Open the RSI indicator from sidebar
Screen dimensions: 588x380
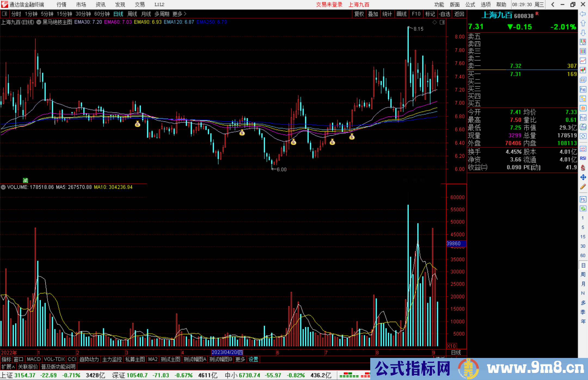583,158
